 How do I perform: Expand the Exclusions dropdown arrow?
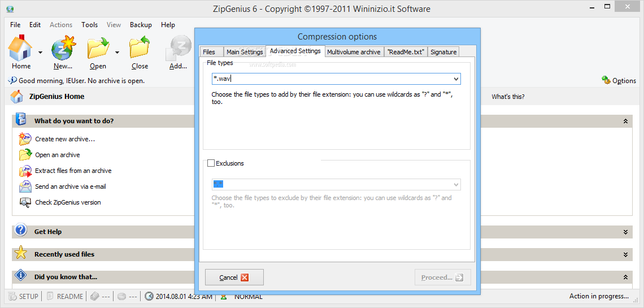click(x=456, y=184)
